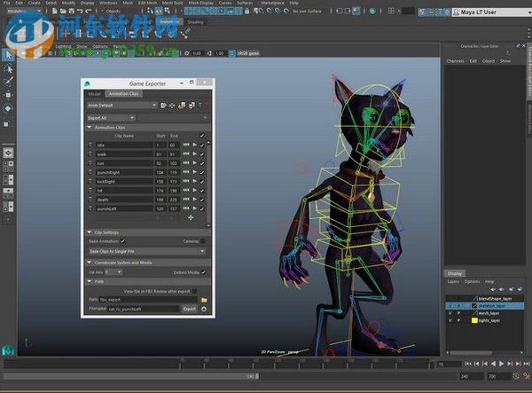Open the Marketplace menu

point(273,3)
